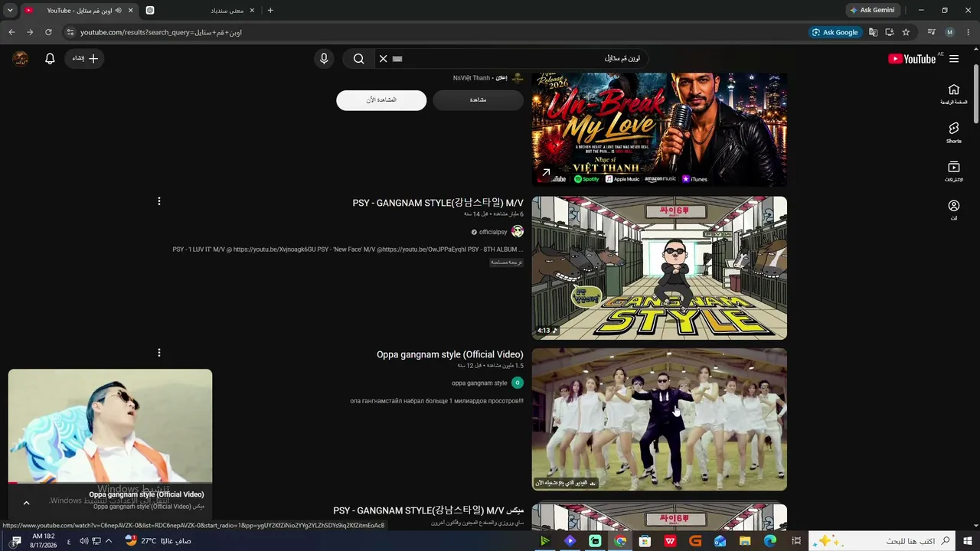Open the volume control in the system tray

pyautogui.click(x=83, y=541)
